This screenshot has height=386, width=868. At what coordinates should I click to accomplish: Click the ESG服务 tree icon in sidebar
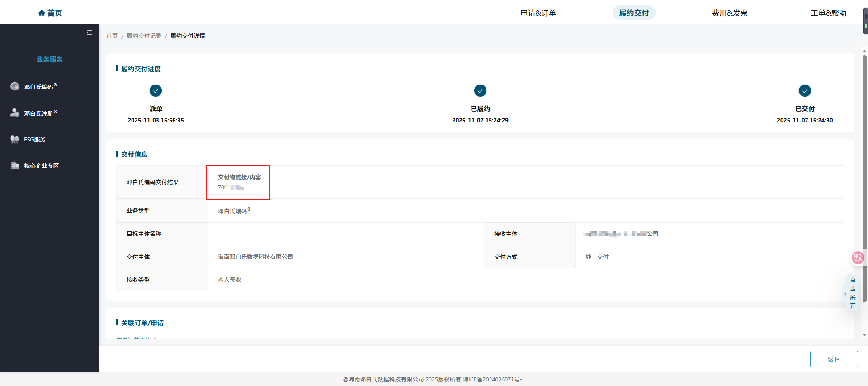tap(15, 139)
